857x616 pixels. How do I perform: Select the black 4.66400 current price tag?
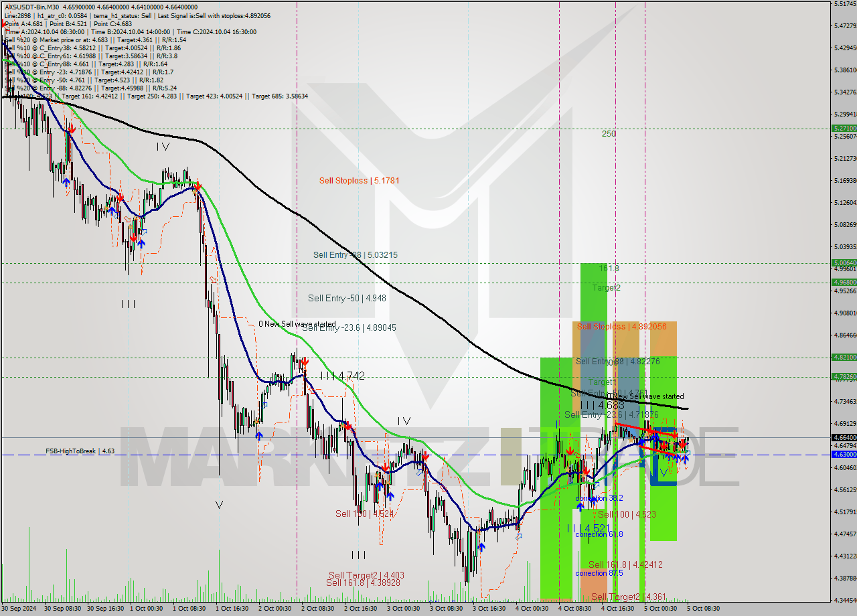pyautogui.click(x=844, y=437)
